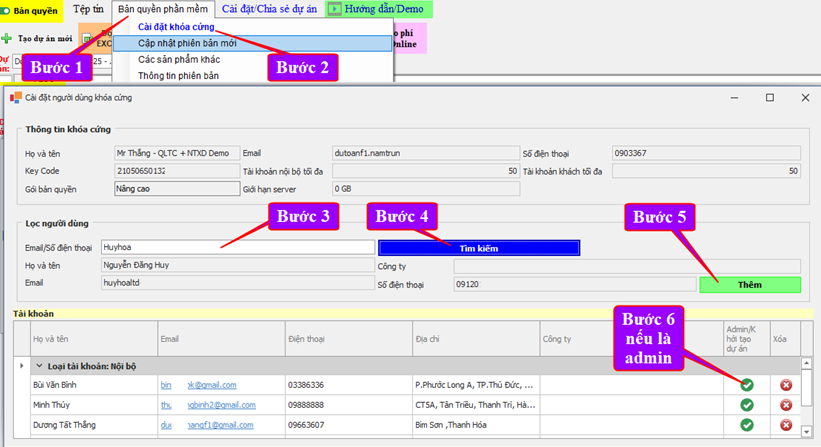The height and width of the screenshot is (447, 821).
Task: Toggle the Bản quyền switch at top left
Action: 7,10
